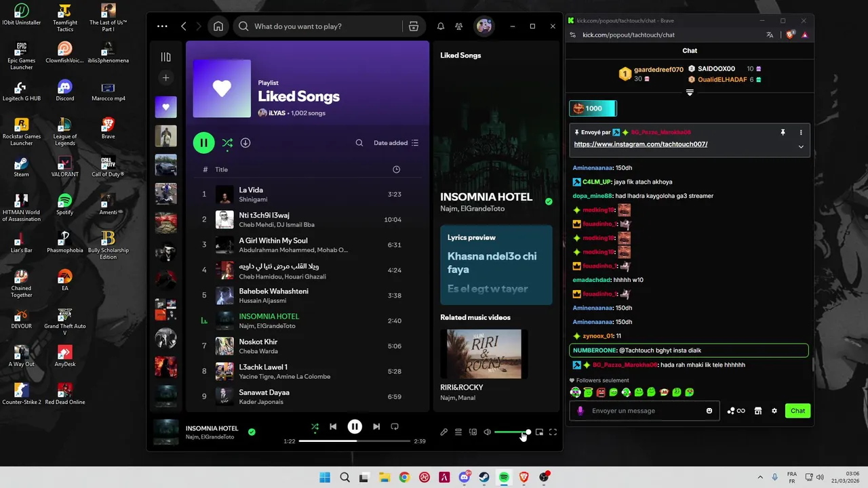The image size is (868, 488).
Task: Open the Windows Start menu
Action: 325,477
